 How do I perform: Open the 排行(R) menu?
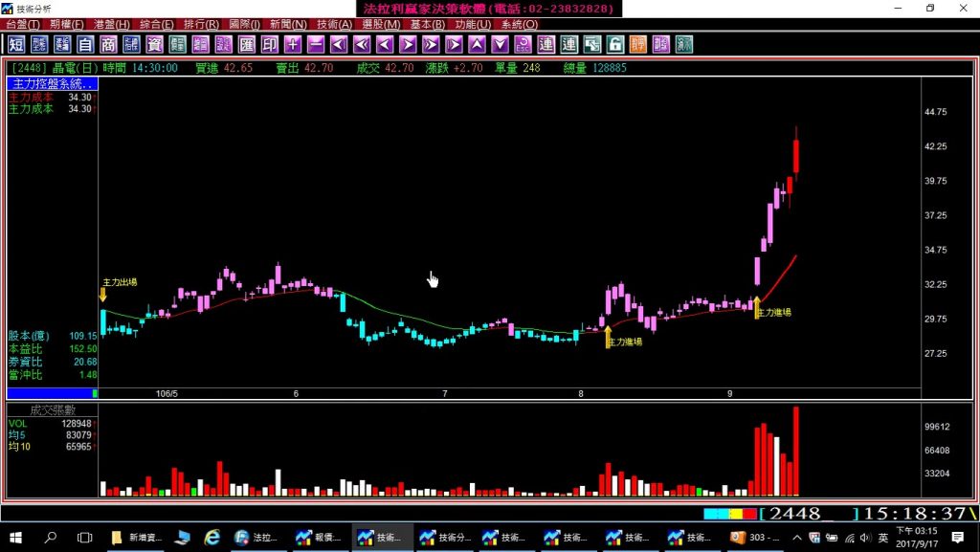point(201,24)
